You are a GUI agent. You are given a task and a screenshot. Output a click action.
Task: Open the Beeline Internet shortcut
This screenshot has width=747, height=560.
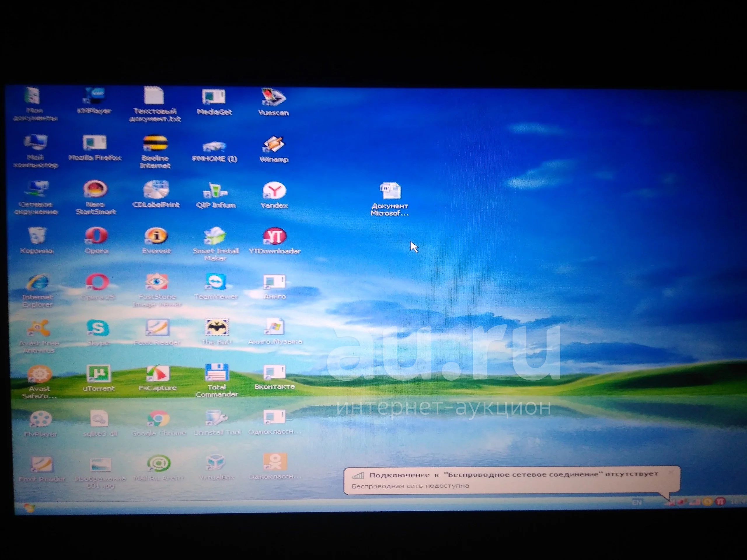(155, 152)
